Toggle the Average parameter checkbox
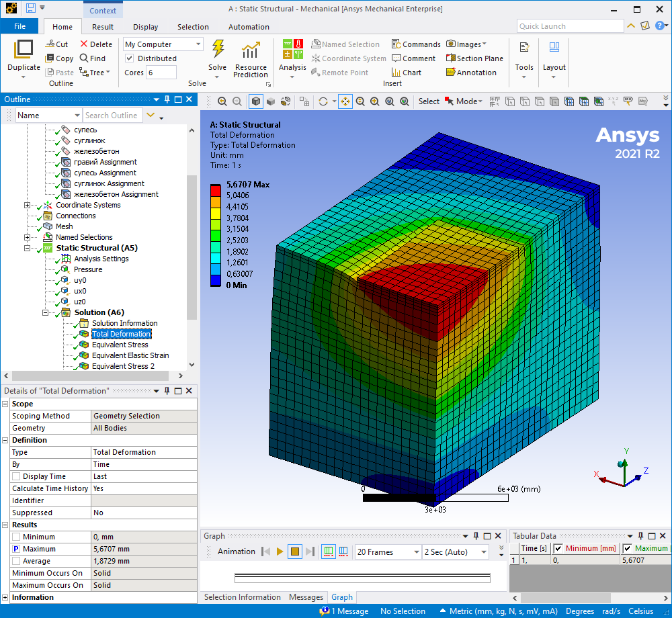 click(x=16, y=561)
